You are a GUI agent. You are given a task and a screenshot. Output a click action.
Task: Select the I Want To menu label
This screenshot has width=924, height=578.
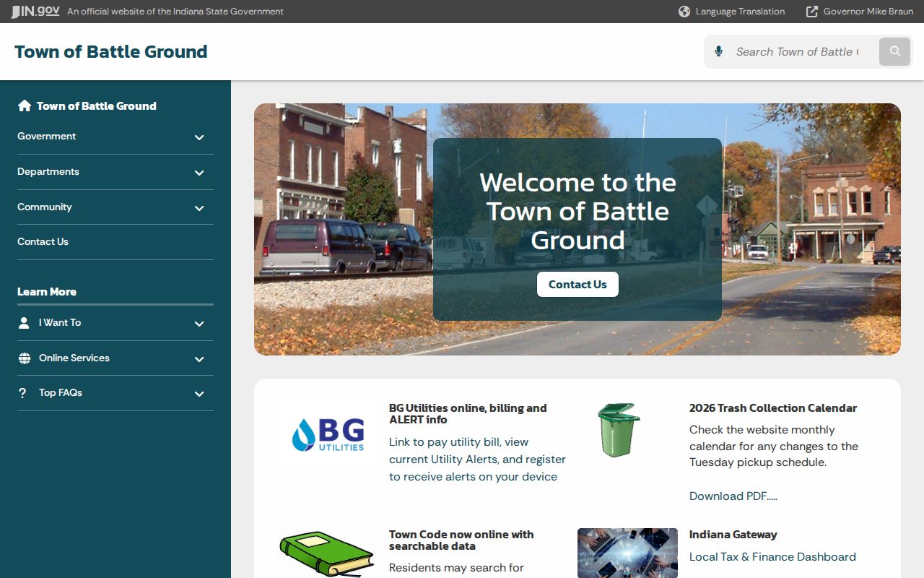pos(60,322)
